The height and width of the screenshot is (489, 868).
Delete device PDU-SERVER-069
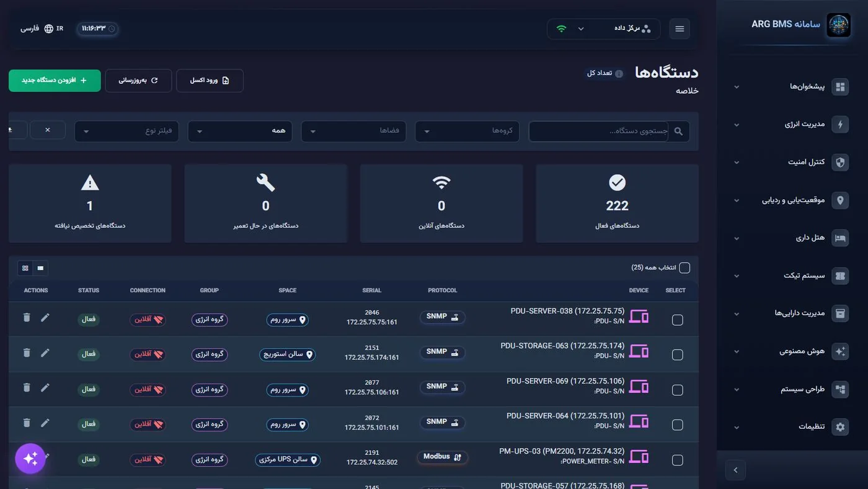(27, 387)
